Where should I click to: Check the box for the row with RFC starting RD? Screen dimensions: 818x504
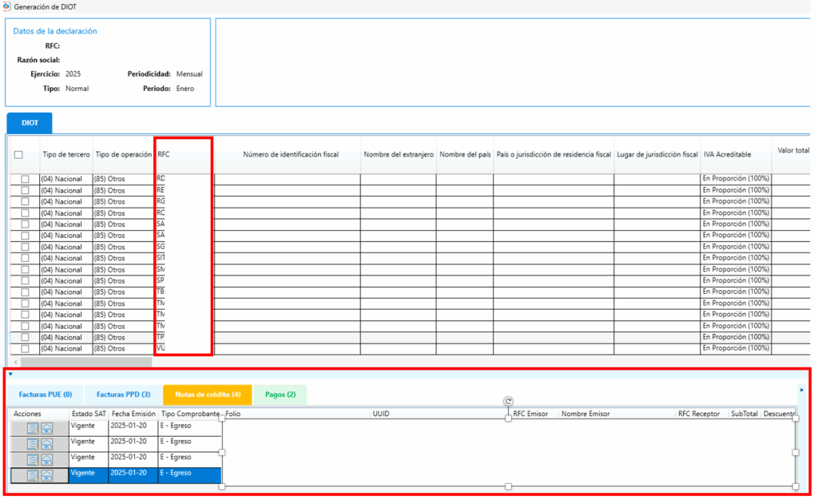pyautogui.click(x=26, y=179)
